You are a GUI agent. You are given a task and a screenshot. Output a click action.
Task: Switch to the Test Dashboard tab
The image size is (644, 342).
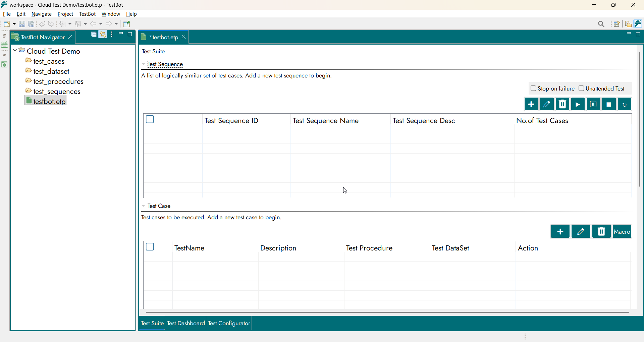186,323
